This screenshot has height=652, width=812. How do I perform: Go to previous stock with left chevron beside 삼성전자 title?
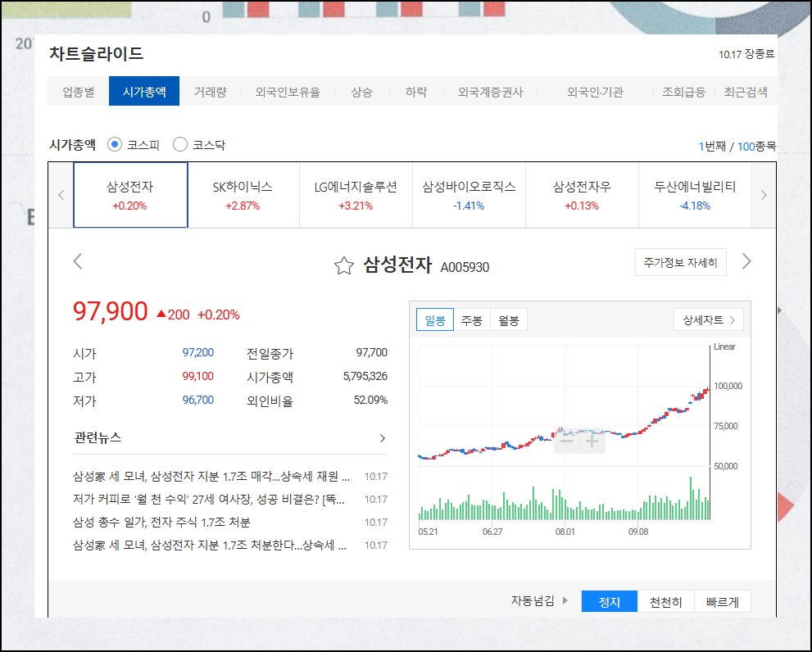tap(78, 261)
